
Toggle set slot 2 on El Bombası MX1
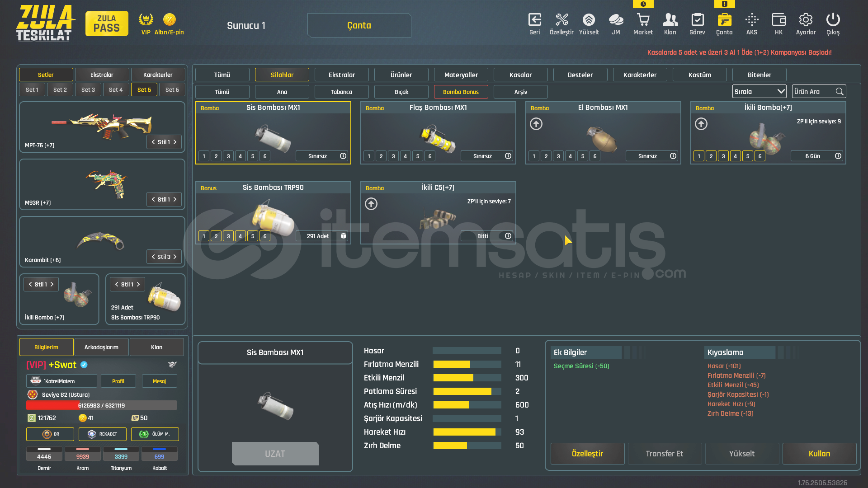546,156
